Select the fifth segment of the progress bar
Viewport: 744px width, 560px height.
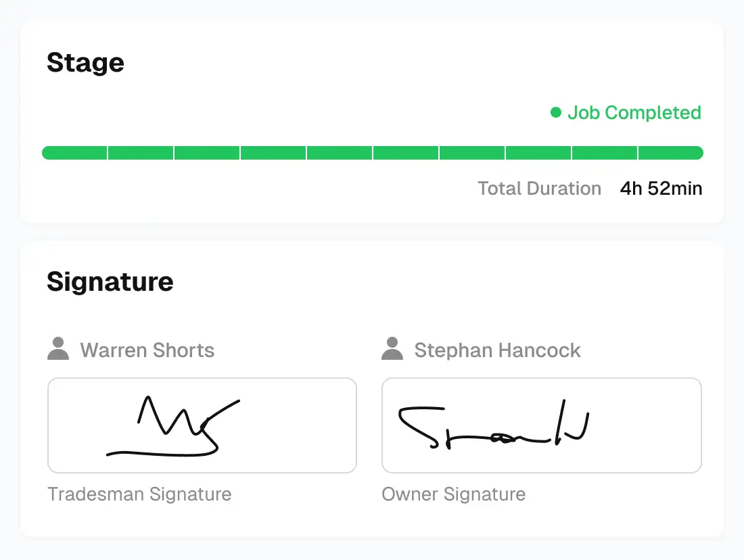tap(340, 153)
